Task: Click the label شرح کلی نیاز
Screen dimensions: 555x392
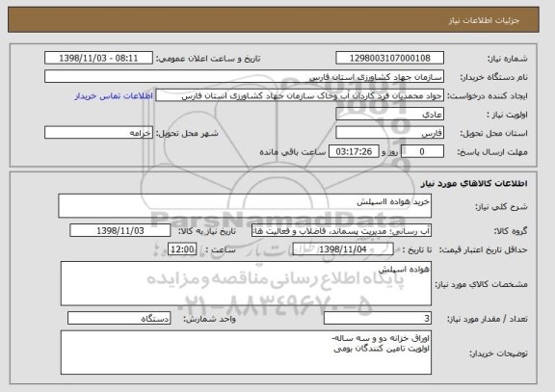Action: 501,207
